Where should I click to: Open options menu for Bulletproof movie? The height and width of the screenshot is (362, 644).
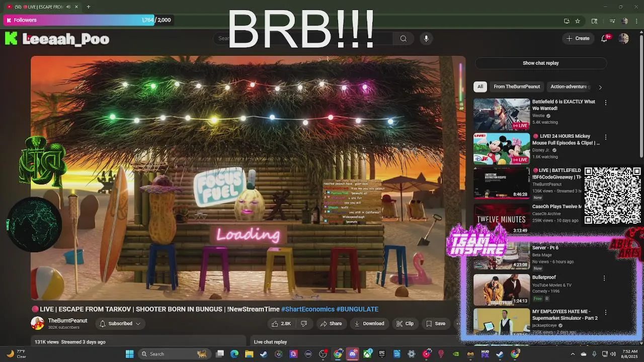604,278
